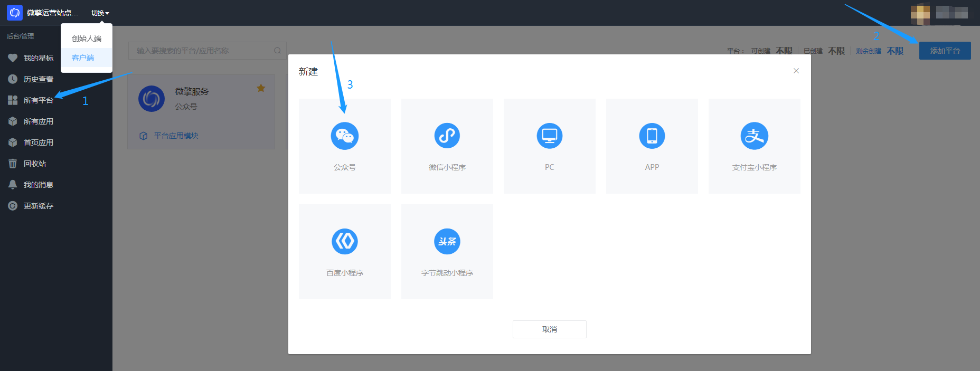Image resolution: width=980 pixels, height=371 pixels.
Task: Select the APP label in dialog
Action: 652,167
